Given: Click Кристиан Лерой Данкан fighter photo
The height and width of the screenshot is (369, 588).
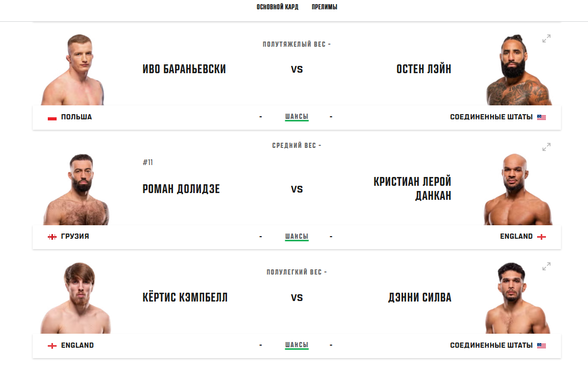Looking at the screenshot, I should coord(517,190).
